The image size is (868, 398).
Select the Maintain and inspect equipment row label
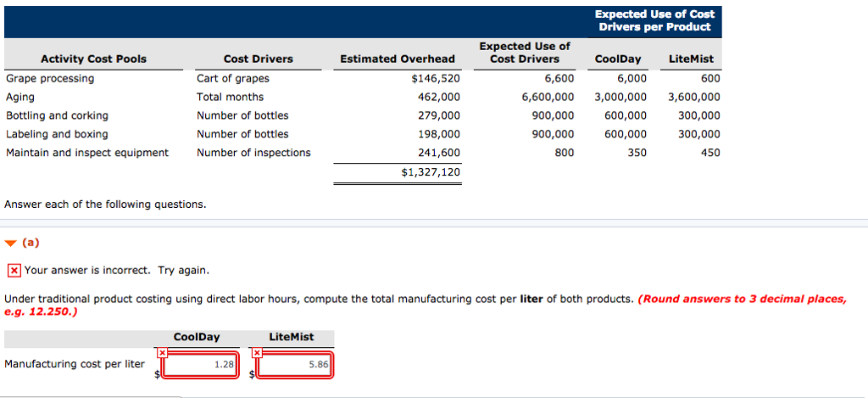[x=86, y=154]
